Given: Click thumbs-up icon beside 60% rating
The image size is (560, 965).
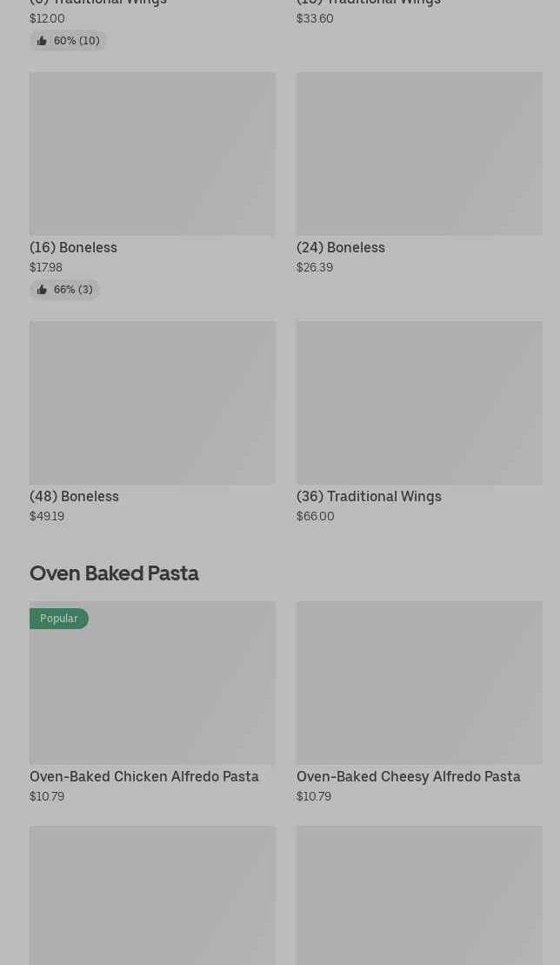Looking at the screenshot, I should point(42,41).
